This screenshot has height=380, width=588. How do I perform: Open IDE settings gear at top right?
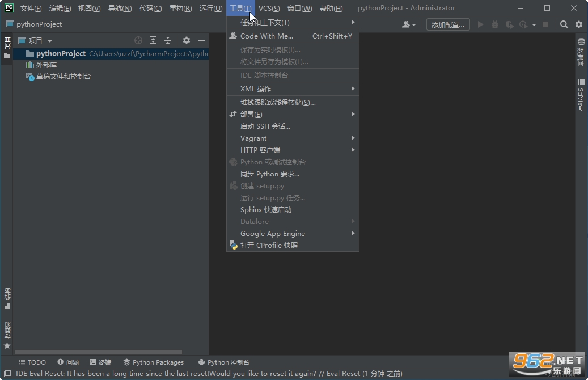[579, 25]
